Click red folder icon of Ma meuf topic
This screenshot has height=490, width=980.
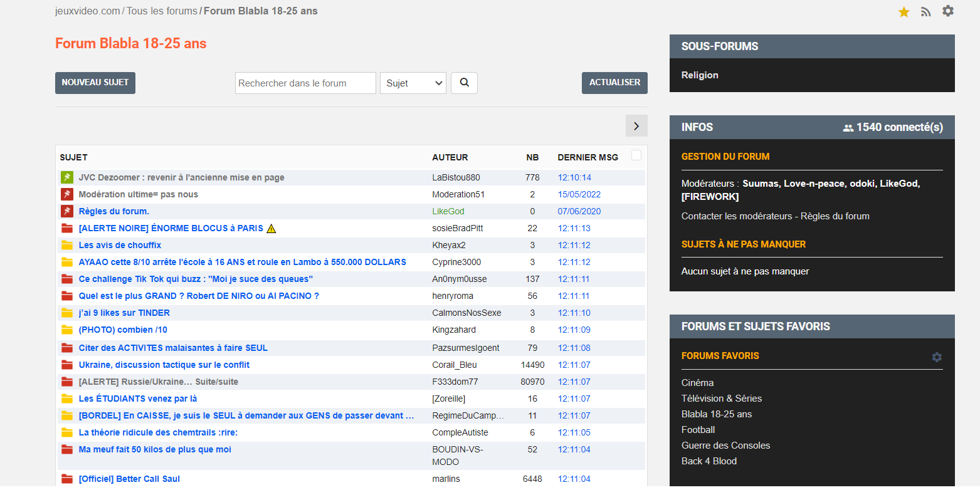click(x=67, y=449)
